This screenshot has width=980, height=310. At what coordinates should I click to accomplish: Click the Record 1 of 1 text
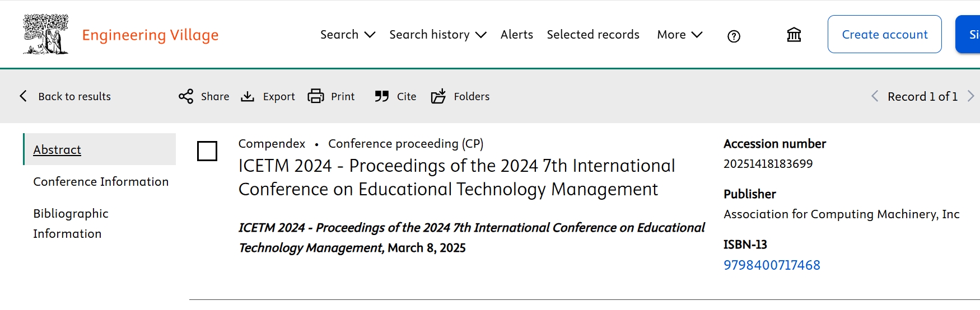[x=922, y=96]
